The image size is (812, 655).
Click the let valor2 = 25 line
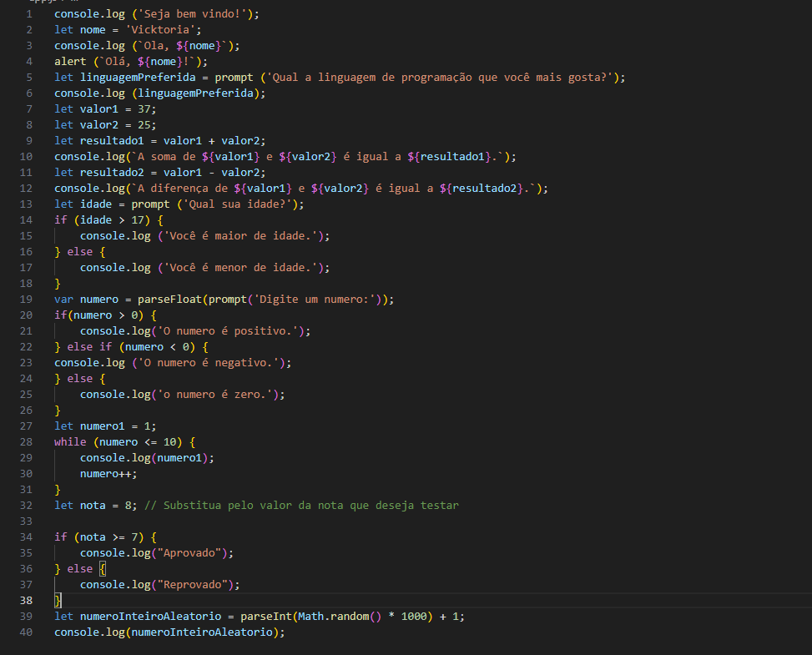pos(105,125)
